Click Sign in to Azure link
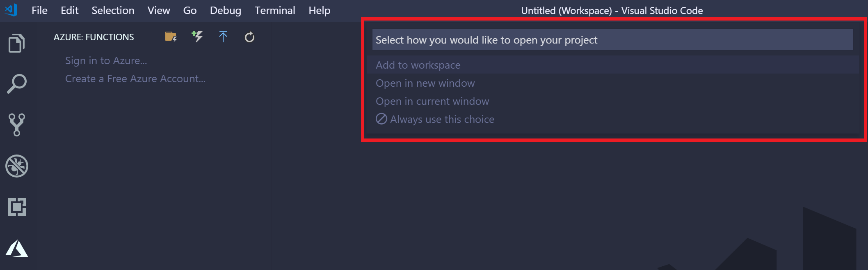Viewport: 868px width, 270px height. [x=106, y=61]
